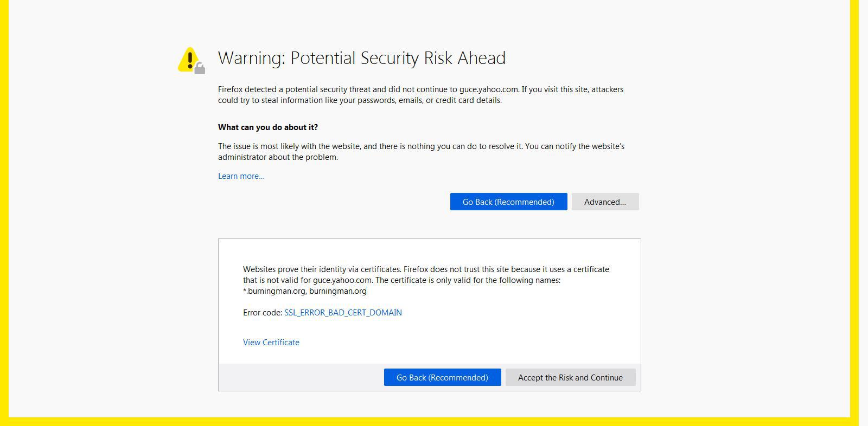Click the "The issue is most likely" paragraph

[422, 152]
